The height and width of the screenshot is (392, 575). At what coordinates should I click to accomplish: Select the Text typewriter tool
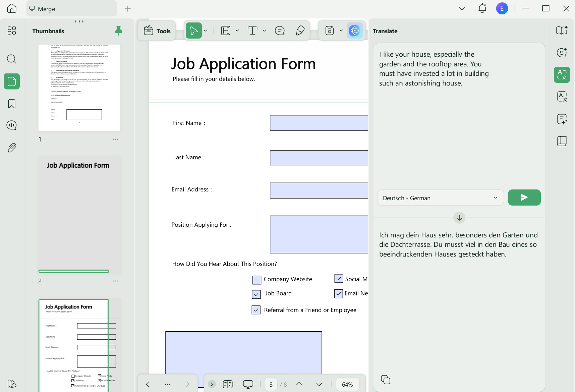pyautogui.click(x=252, y=31)
